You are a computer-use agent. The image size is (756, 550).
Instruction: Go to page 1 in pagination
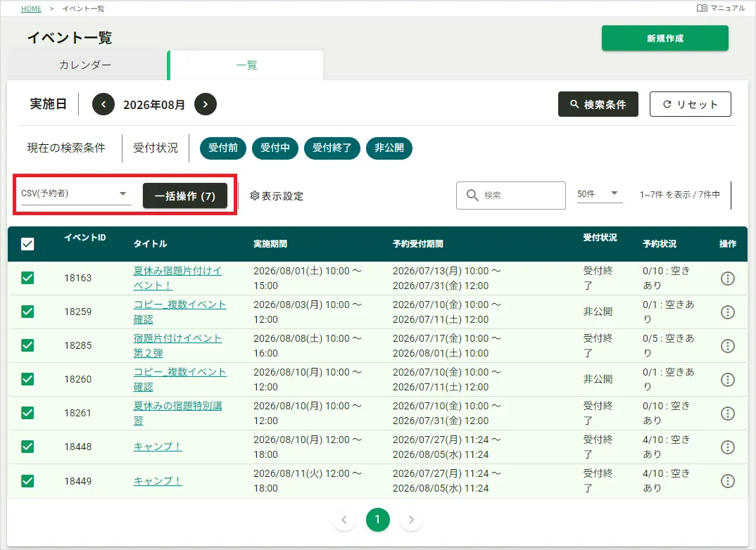tap(377, 520)
